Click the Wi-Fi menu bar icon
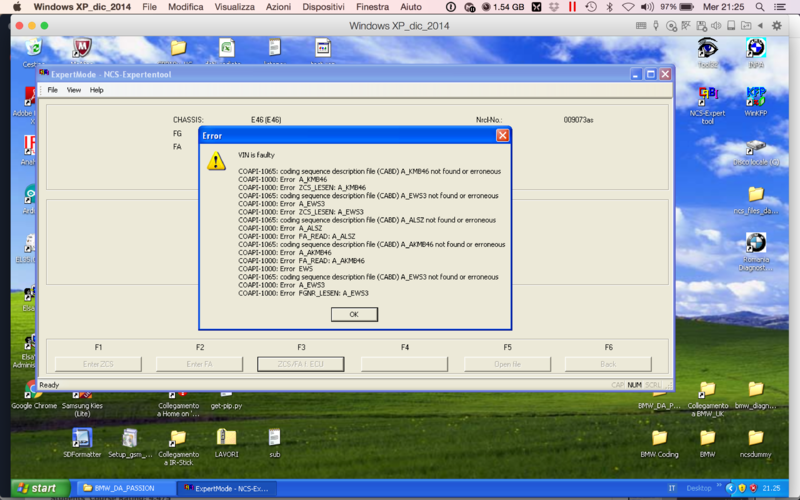Image resolution: width=800 pixels, height=500 pixels. (x=628, y=7)
